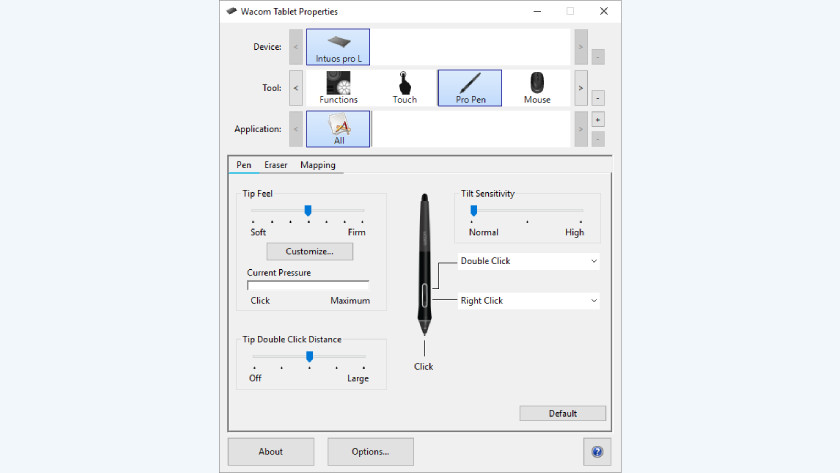Screen dimensions: 840x473
Task: Select the Intuos pro L device
Action: click(338, 47)
